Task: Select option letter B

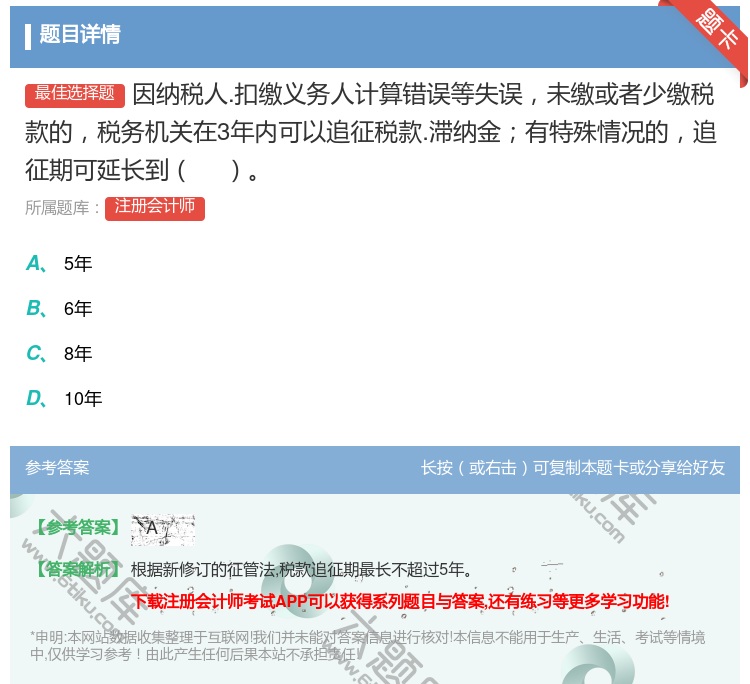Action: [x=35, y=309]
